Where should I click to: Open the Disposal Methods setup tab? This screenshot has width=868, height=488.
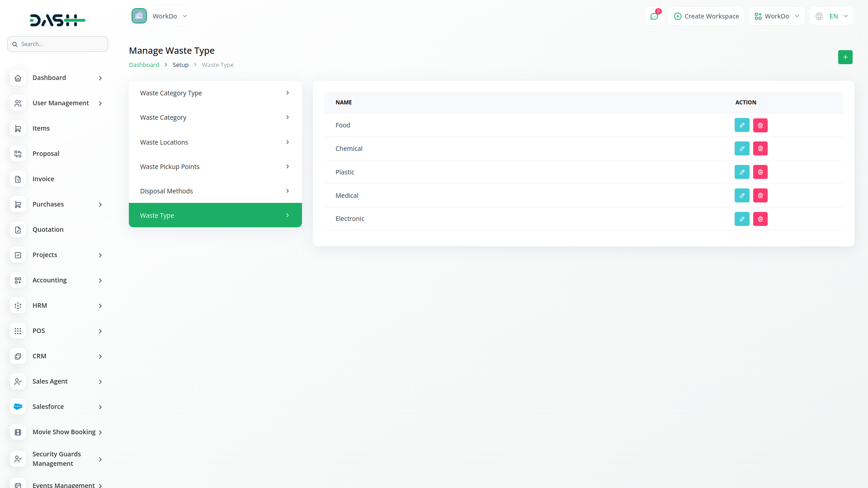point(215,191)
